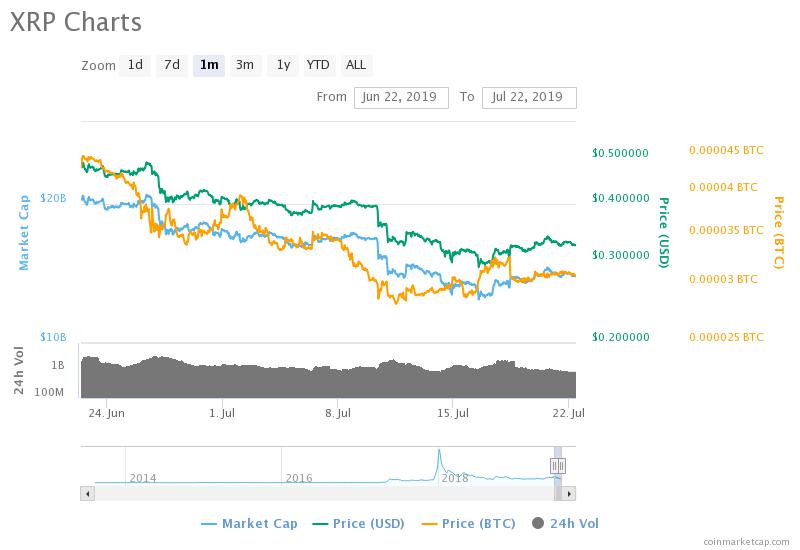
Task: Select the 7d zoom range
Action: [x=172, y=65]
